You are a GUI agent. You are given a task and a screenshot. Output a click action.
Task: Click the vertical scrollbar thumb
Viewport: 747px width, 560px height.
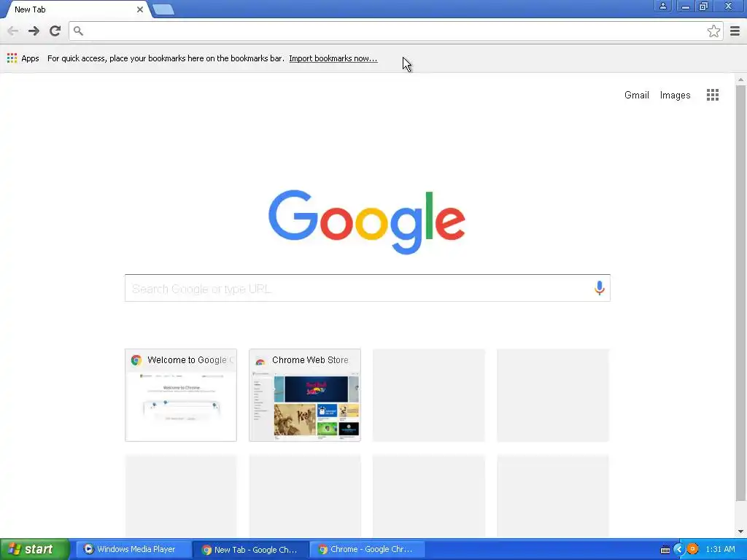pos(740,293)
